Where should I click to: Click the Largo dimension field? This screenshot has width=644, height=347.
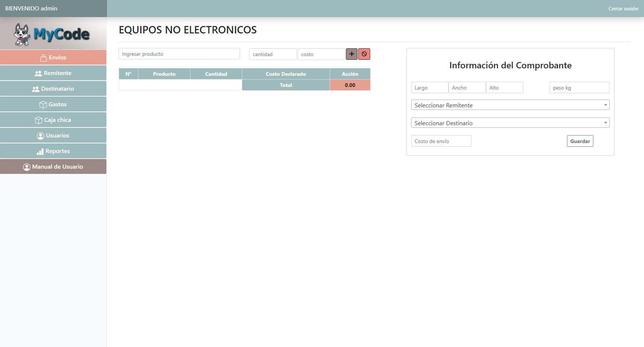(x=429, y=88)
